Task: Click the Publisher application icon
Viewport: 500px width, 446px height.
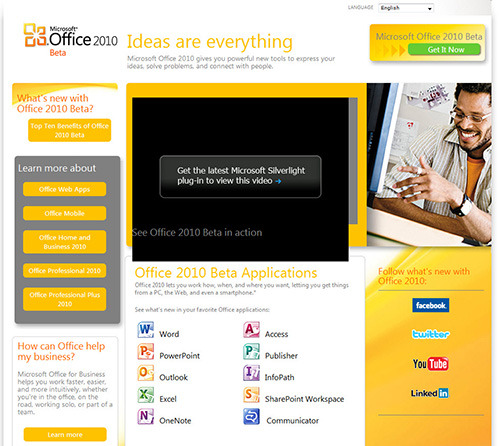Action: [251, 351]
